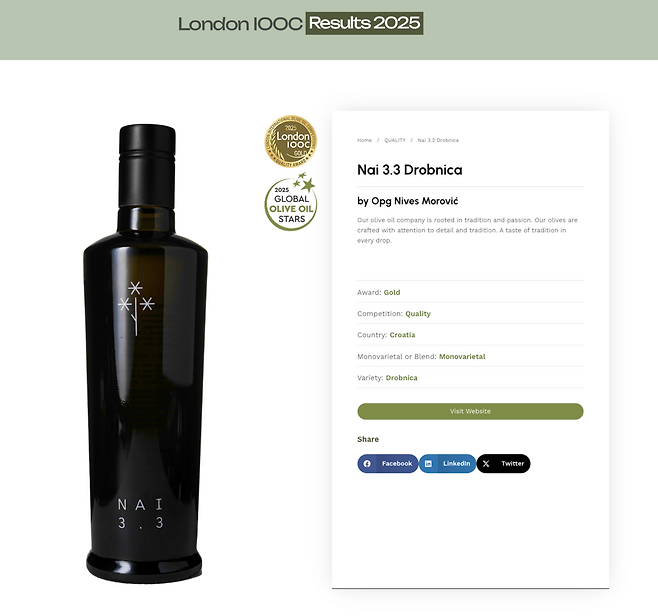The height and width of the screenshot is (616, 658).
Task: Click the asterisk tree logo on bottle
Action: (x=136, y=308)
